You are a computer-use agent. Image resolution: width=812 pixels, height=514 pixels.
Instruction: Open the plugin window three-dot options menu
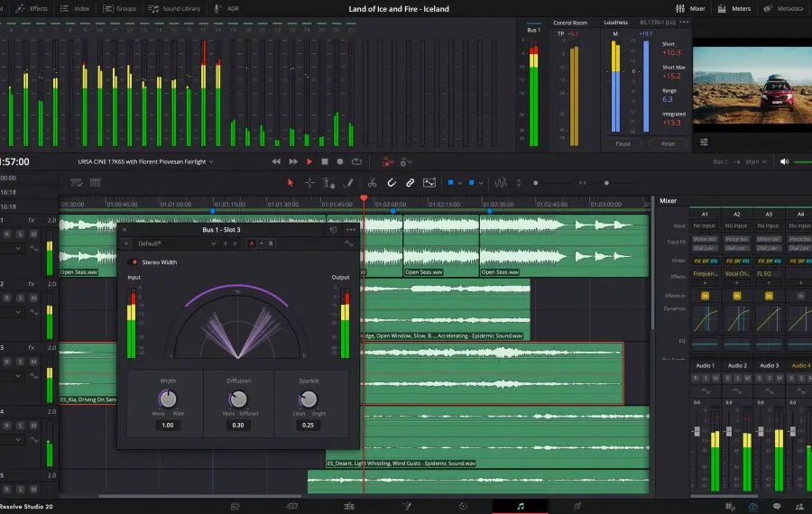click(351, 229)
